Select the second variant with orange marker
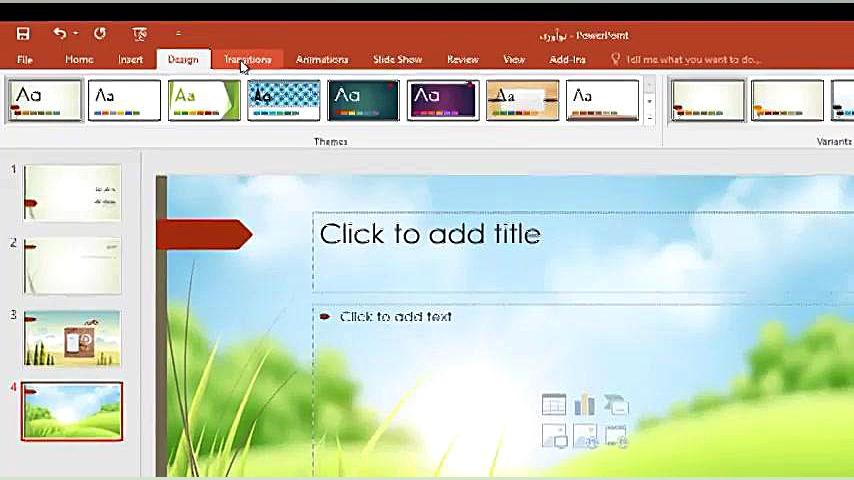The height and width of the screenshot is (480, 854). pyautogui.click(x=788, y=100)
